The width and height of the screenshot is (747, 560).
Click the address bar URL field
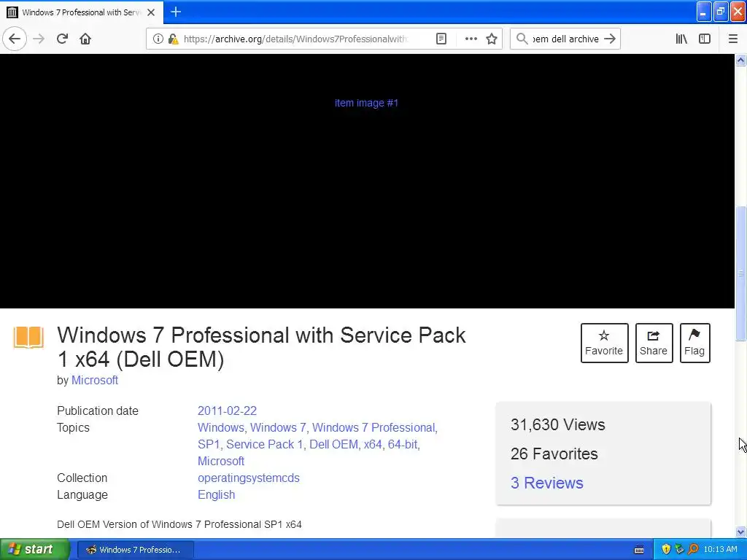(295, 39)
